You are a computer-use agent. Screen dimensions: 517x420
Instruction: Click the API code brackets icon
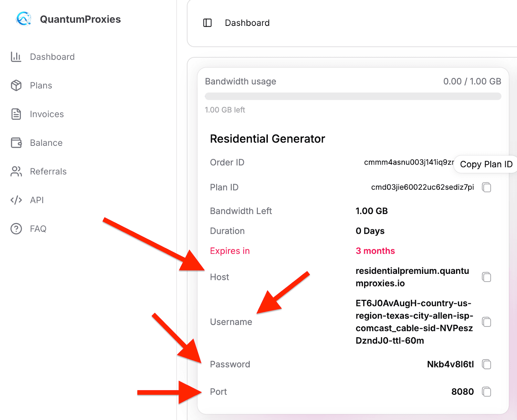16,200
